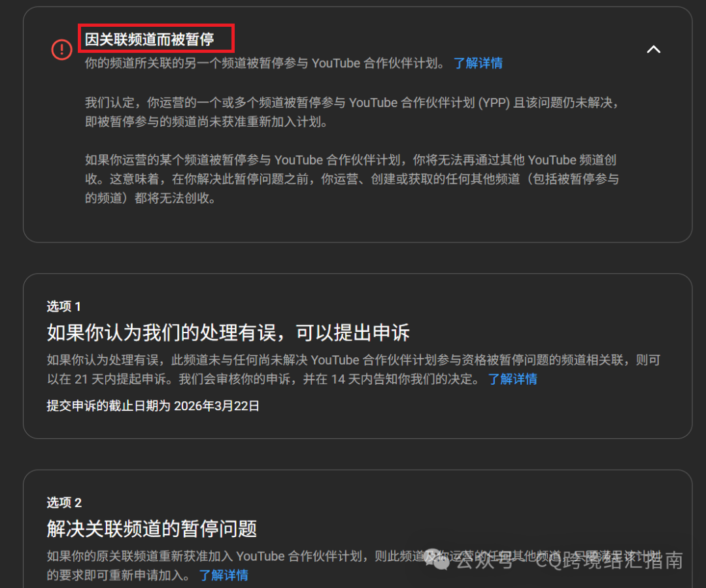Click the 选项 1 label
706x588 pixels.
pos(64,307)
